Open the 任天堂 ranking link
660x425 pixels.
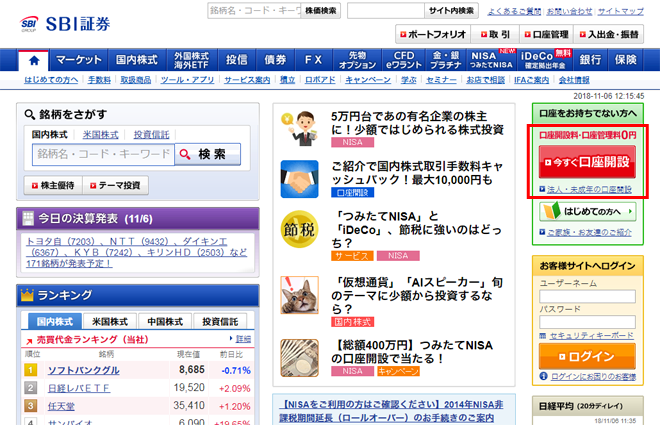point(61,406)
